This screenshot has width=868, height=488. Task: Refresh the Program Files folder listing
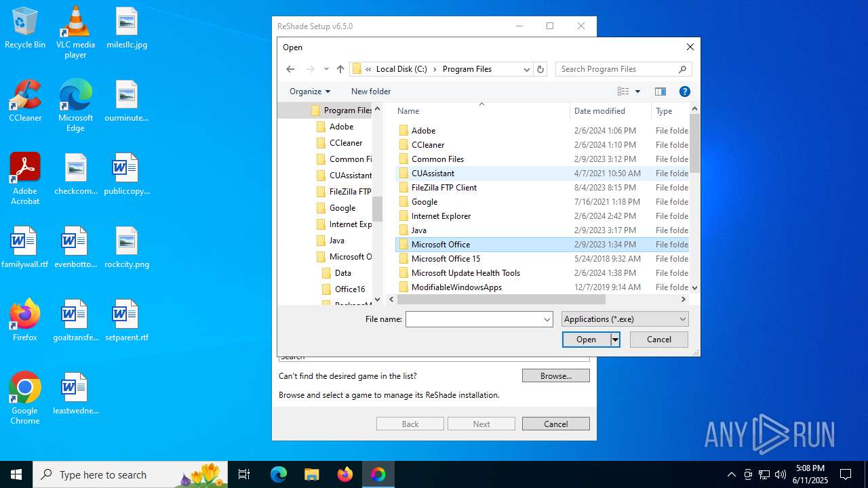[540, 69]
